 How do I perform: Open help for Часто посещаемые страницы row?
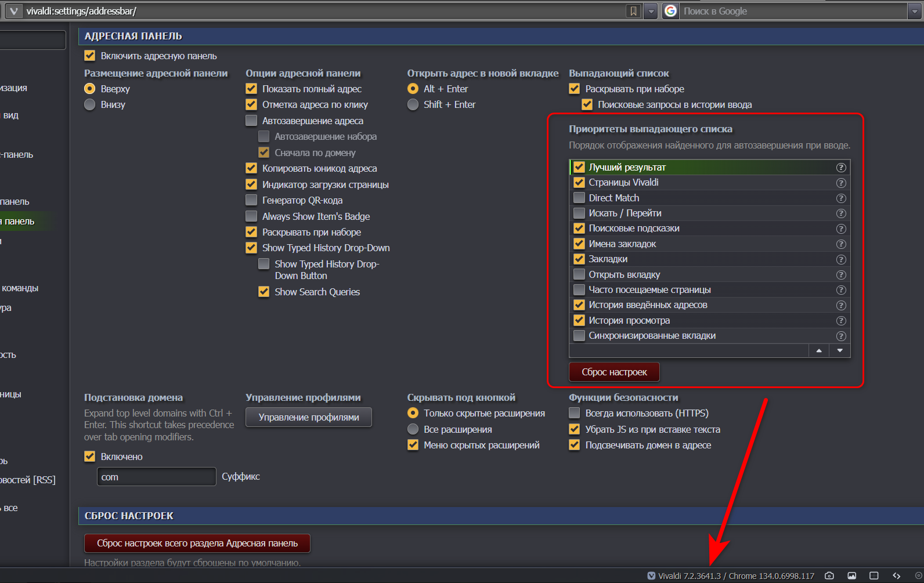point(840,290)
